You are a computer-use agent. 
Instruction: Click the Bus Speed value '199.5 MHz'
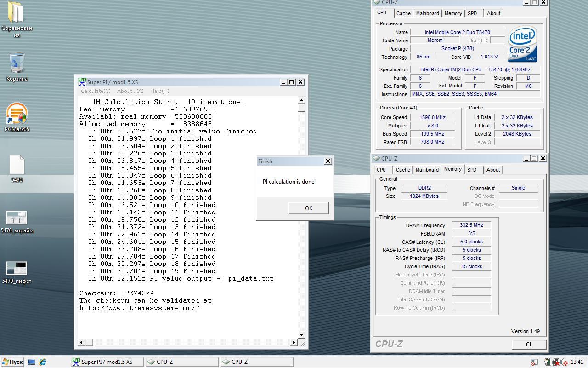(x=432, y=134)
